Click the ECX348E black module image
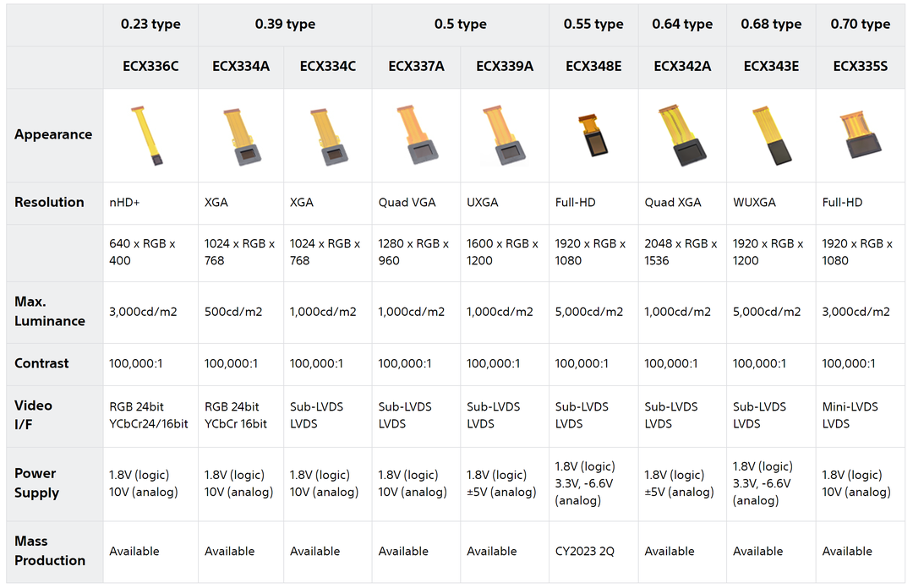 [593, 136]
